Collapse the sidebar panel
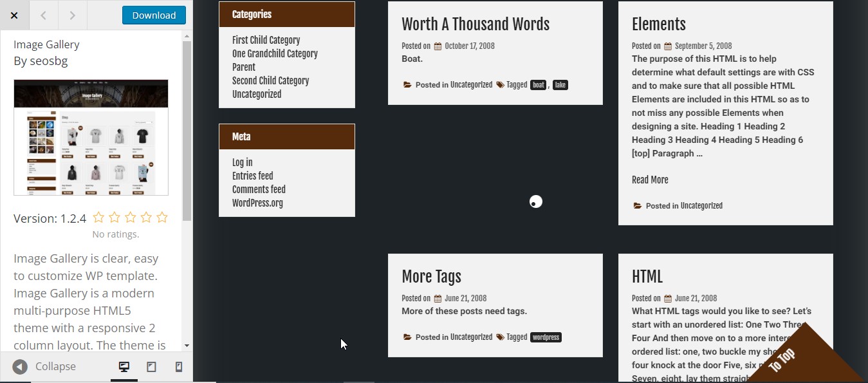The image size is (868, 383). click(44, 366)
